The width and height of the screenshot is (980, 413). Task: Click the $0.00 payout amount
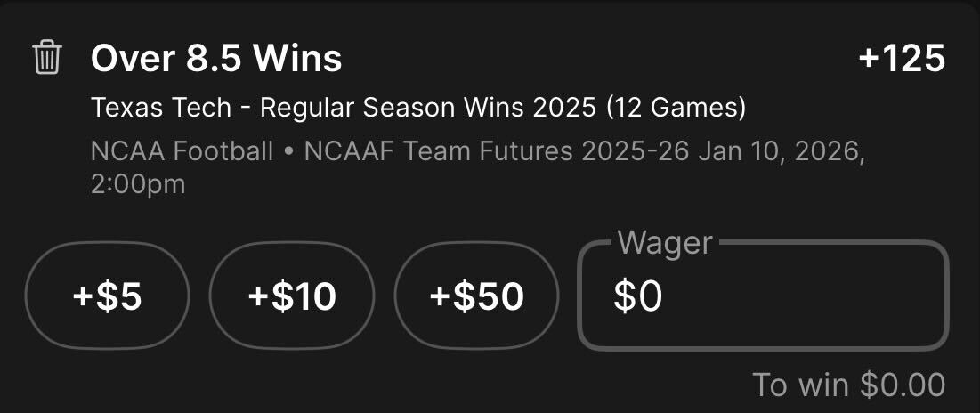click(903, 385)
